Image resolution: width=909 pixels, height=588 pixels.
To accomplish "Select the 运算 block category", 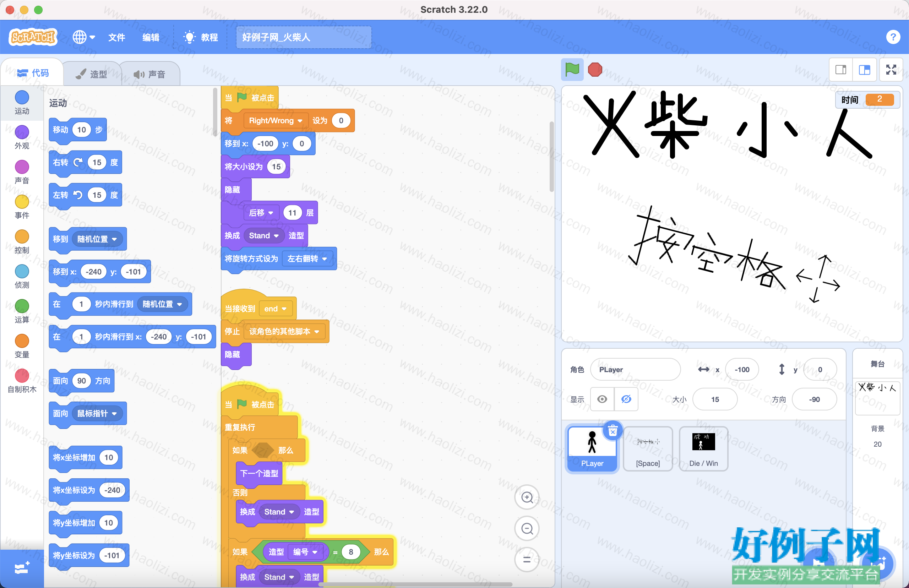I will 22,311.
